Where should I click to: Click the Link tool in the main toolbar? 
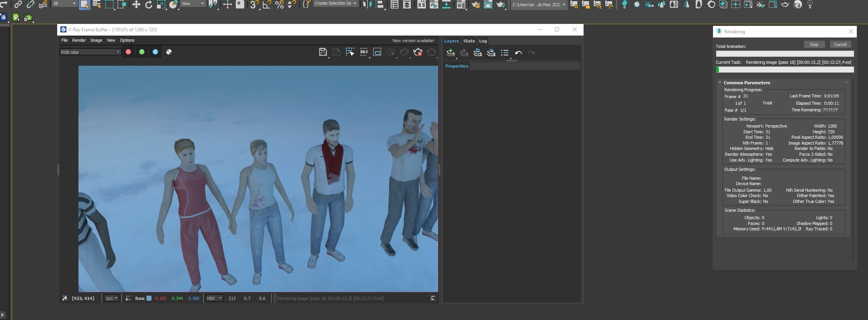coord(18,5)
